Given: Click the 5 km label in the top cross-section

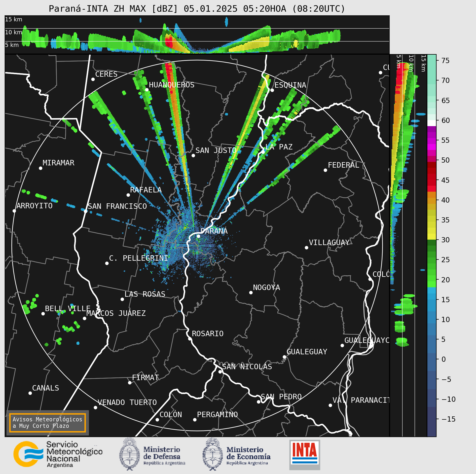Looking at the screenshot, I should pos(12,45).
